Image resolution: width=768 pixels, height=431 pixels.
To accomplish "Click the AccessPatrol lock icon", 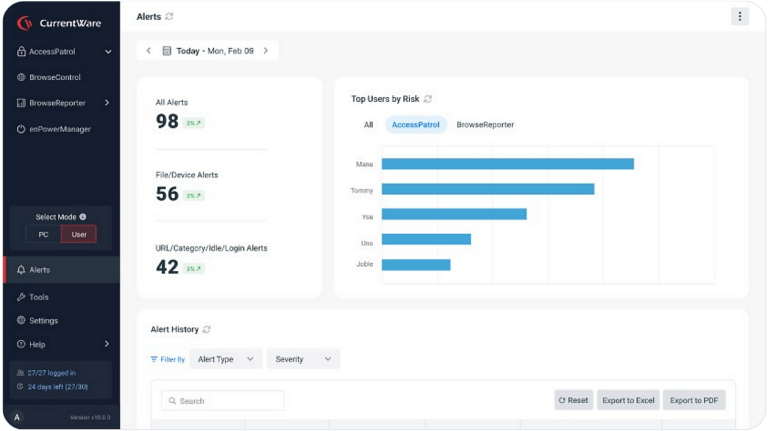I will tap(21, 51).
